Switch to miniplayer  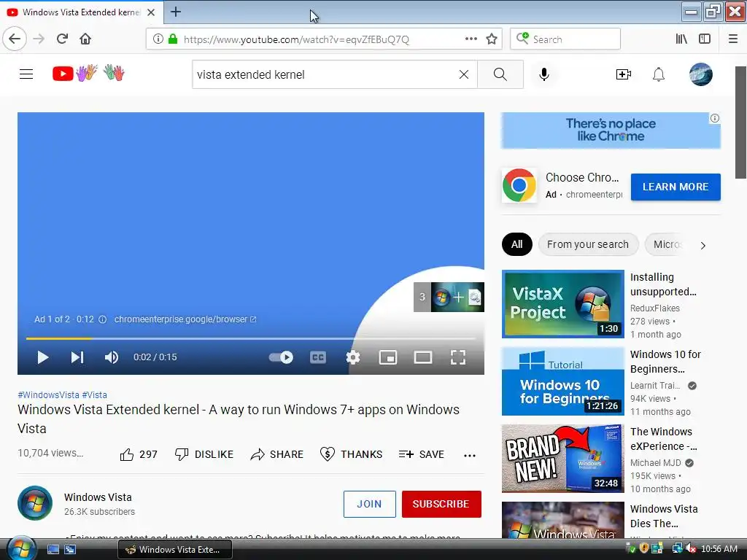pyautogui.click(x=388, y=357)
